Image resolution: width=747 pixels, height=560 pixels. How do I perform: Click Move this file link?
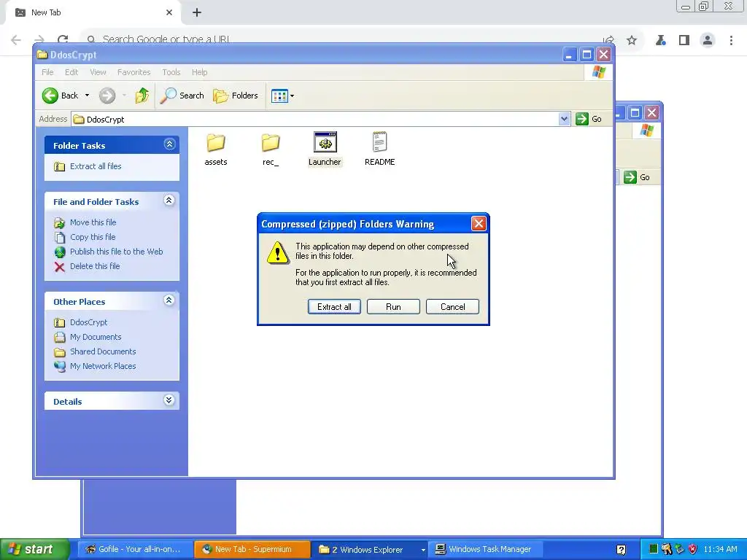point(93,222)
